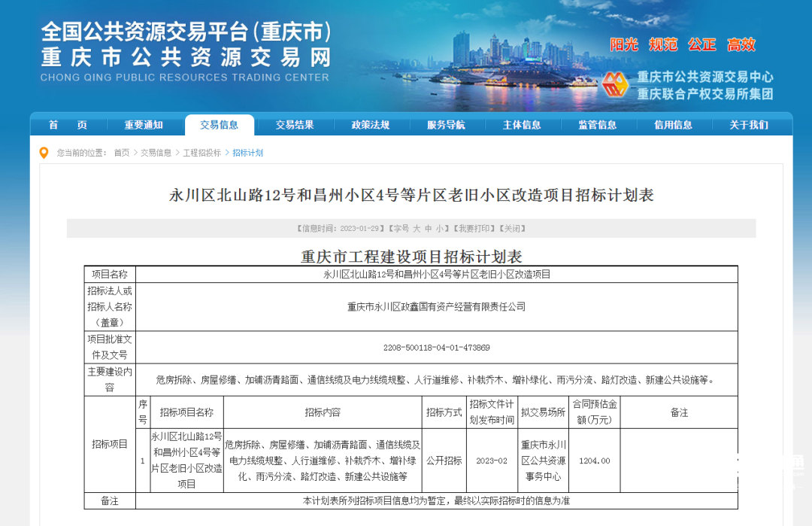812x526 pixels.
Task: Click the approval number 2208-500118-04-01-473869
Action: pos(437,348)
